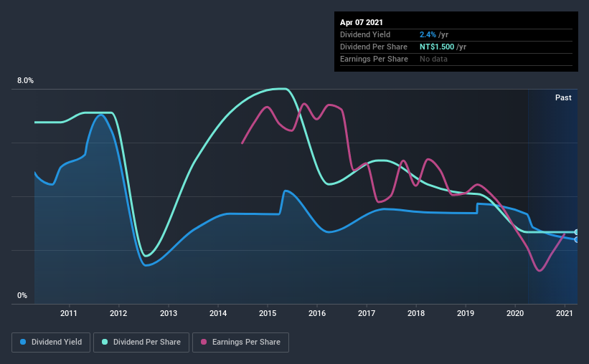Toggle the Earnings Per Share legend button

click(241, 343)
